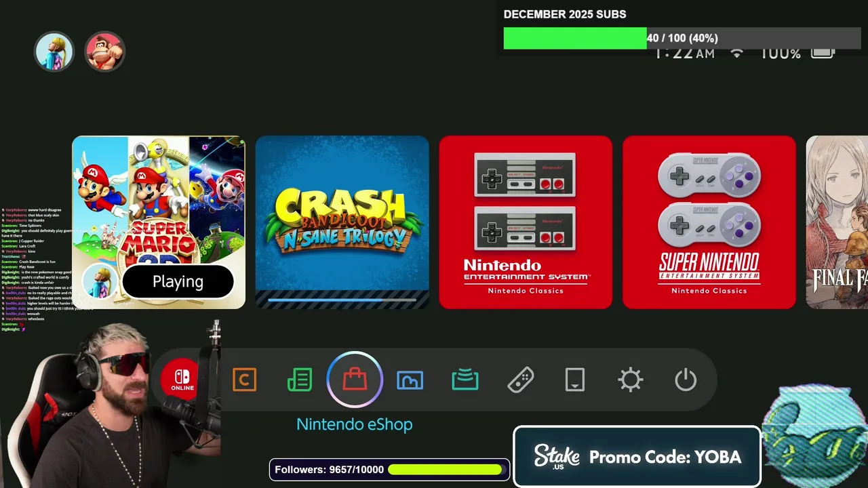Click the Followers 9657/10000 progress bar
Viewport: 868px width, 488px height.
click(390, 470)
